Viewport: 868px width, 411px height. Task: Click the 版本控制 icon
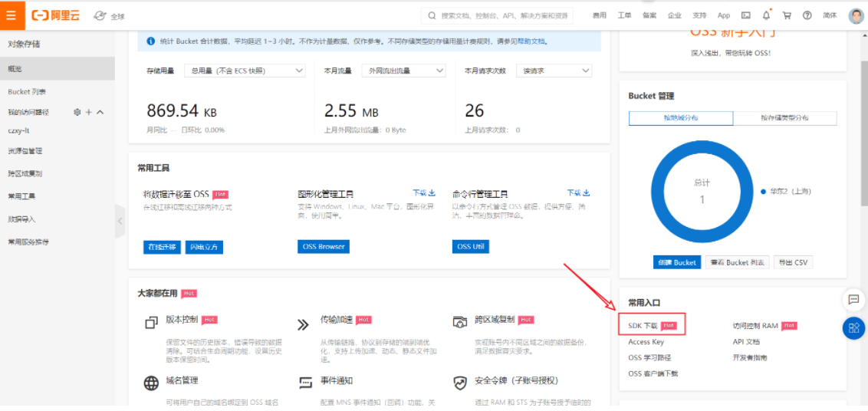[151, 323]
